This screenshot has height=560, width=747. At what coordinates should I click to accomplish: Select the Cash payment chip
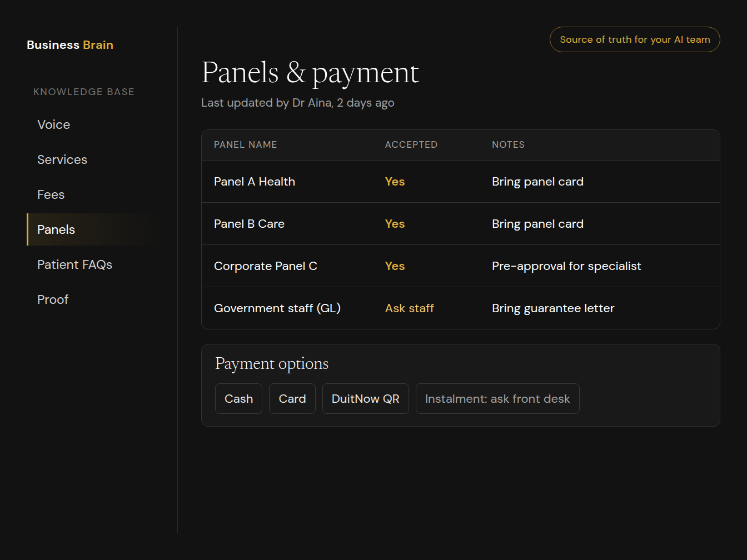tap(238, 399)
